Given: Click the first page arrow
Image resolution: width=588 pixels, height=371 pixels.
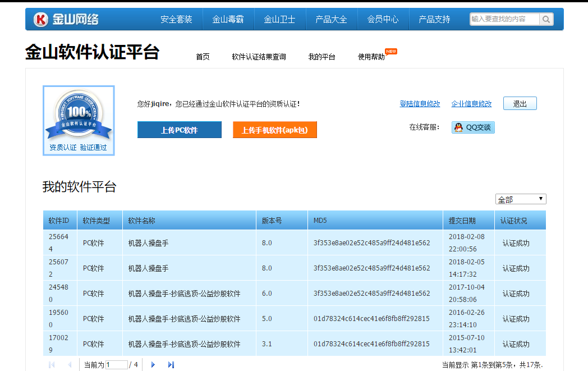Looking at the screenshot, I should (52, 365).
